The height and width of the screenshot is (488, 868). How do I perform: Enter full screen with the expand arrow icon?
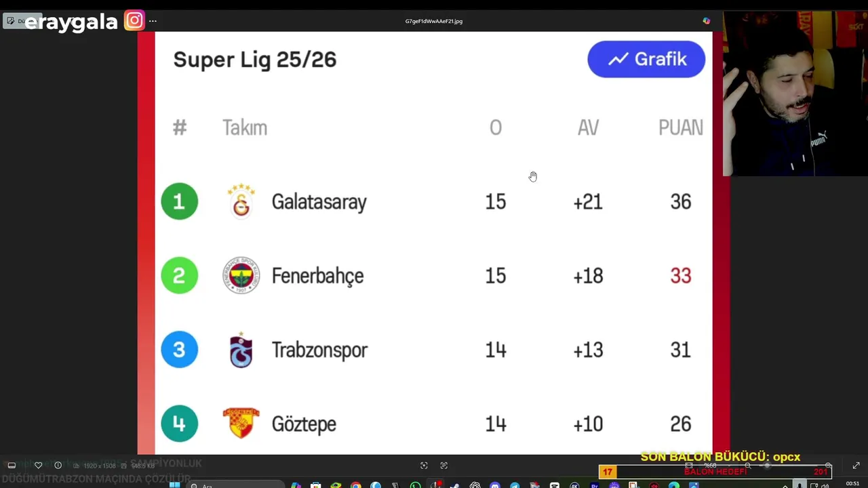tap(856, 466)
